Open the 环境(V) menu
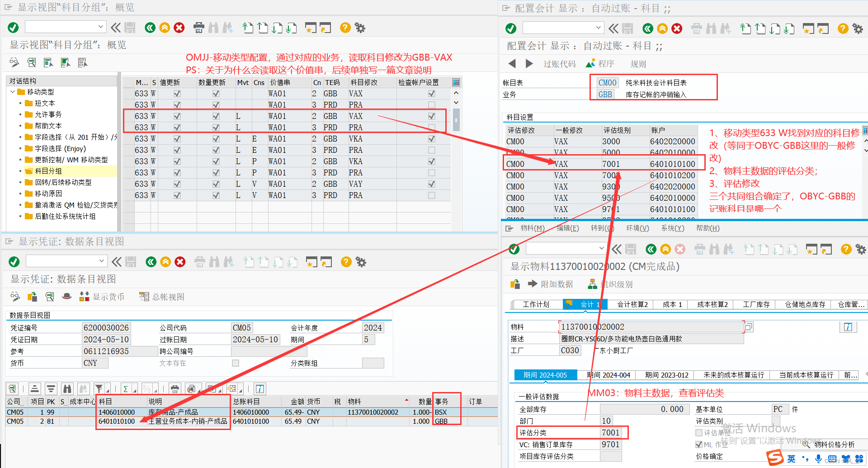868x468 pixels. tap(637, 228)
